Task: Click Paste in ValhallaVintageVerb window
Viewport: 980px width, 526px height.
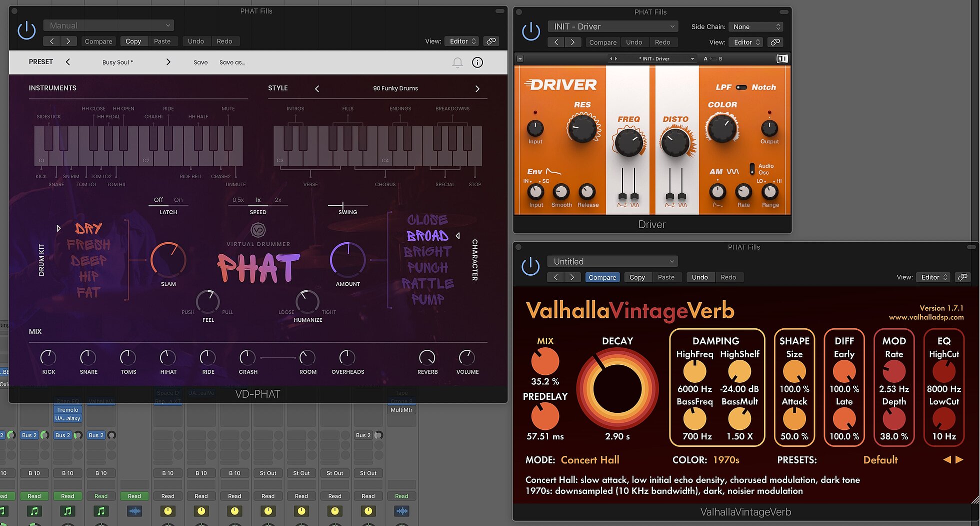Action: point(666,277)
